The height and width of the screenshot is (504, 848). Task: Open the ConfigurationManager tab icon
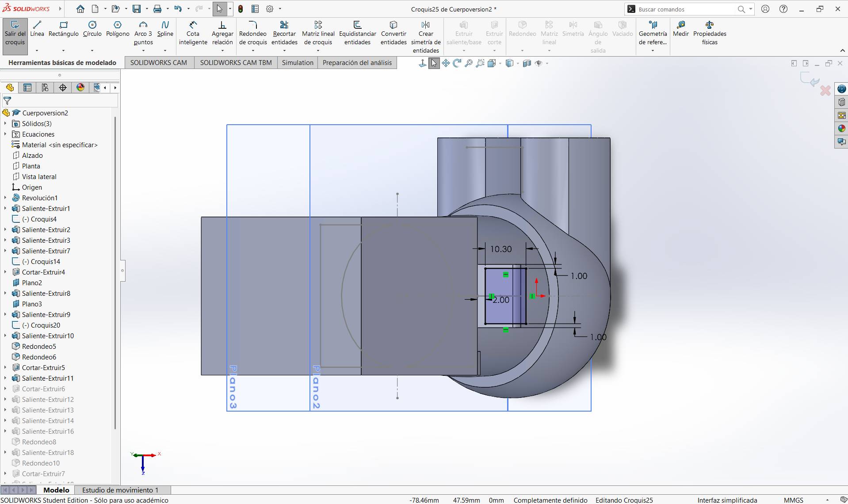[45, 88]
